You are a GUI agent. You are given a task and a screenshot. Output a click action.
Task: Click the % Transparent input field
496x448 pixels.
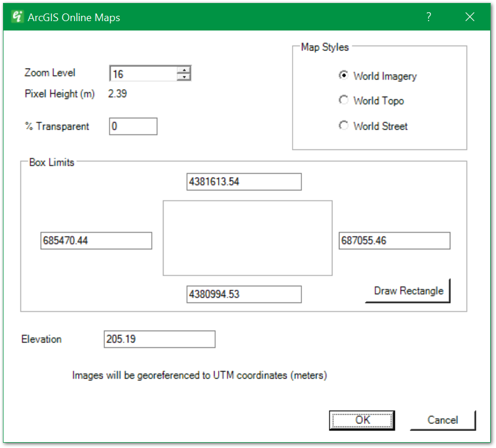click(133, 126)
